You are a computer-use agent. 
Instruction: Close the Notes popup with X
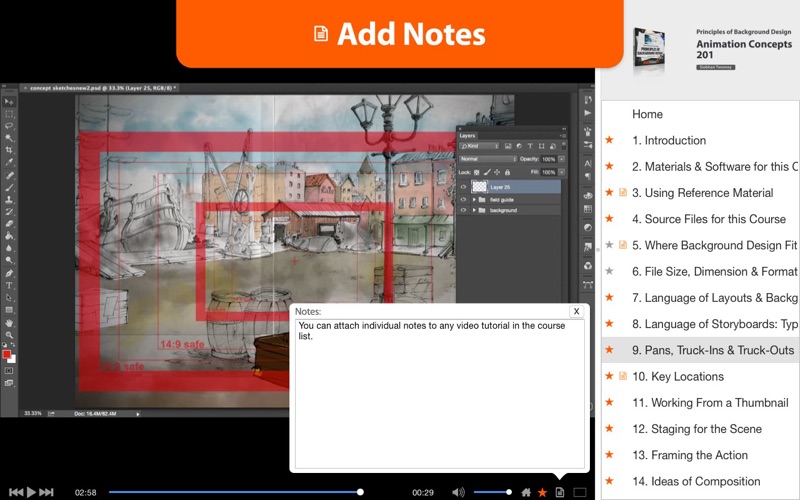point(576,311)
